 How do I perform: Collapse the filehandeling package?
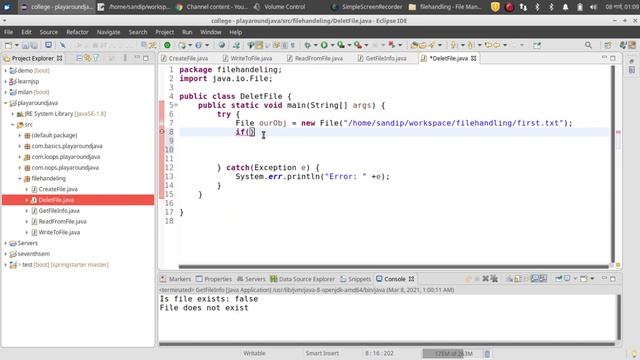pos(20,178)
